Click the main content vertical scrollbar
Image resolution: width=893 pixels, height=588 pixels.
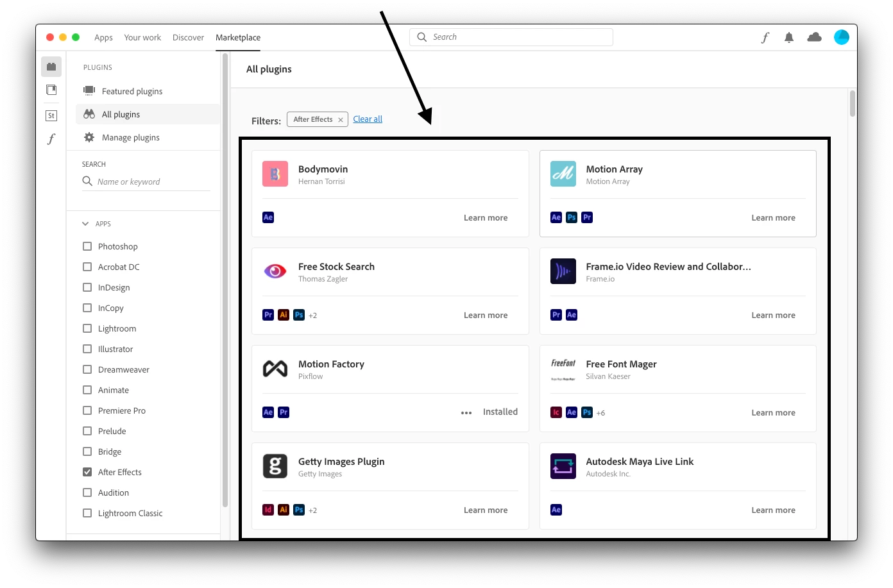point(853,104)
